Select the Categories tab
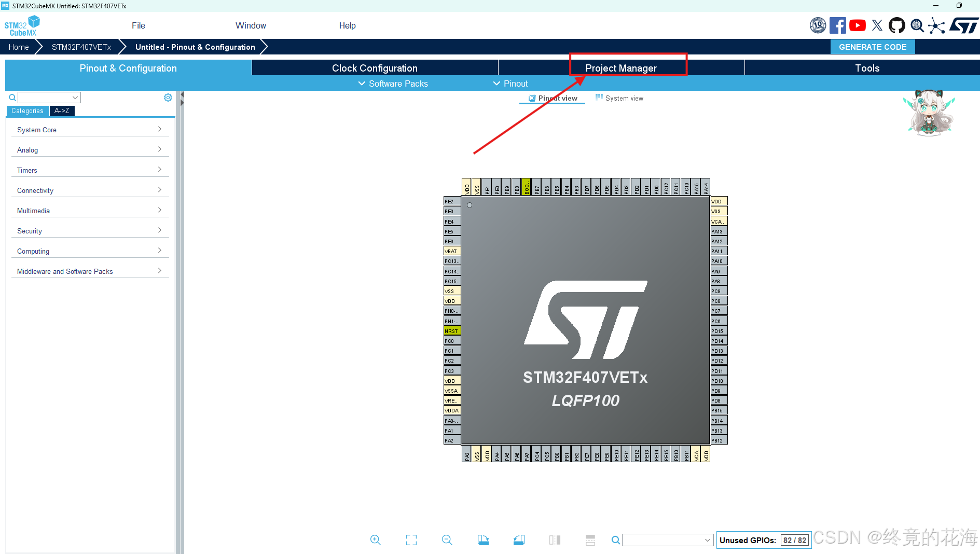The image size is (980, 554). pos(27,111)
